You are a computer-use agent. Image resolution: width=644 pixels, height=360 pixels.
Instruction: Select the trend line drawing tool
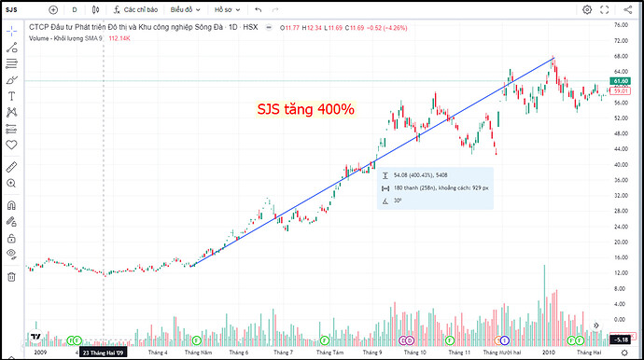[12, 48]
